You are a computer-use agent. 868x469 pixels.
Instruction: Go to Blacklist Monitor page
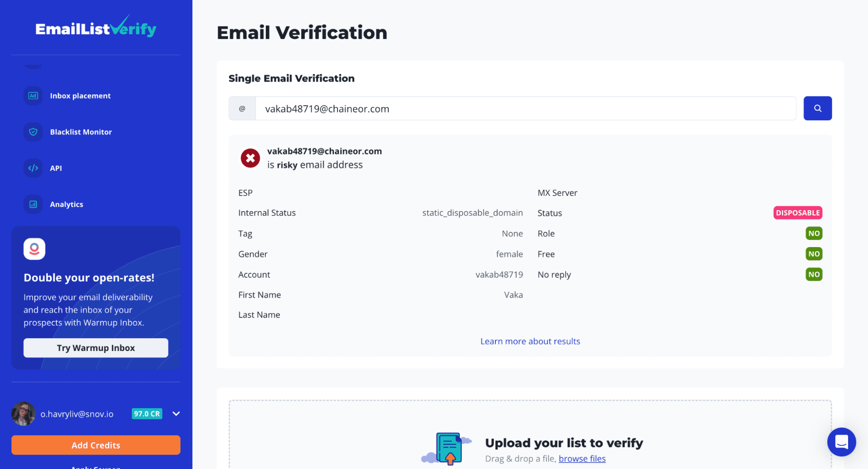click(81, 132)
